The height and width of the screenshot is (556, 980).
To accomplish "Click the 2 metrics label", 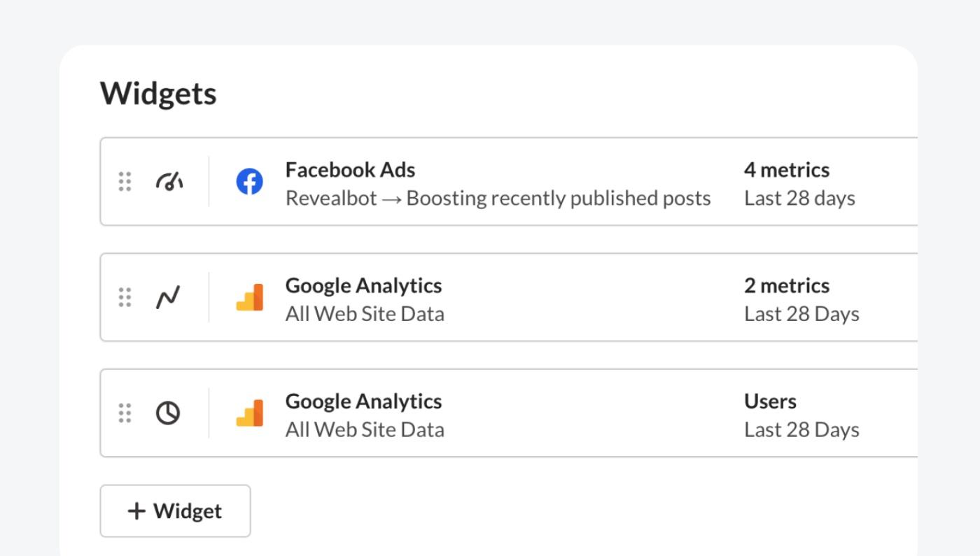I will pyautogui.click(x=787, y=285).
